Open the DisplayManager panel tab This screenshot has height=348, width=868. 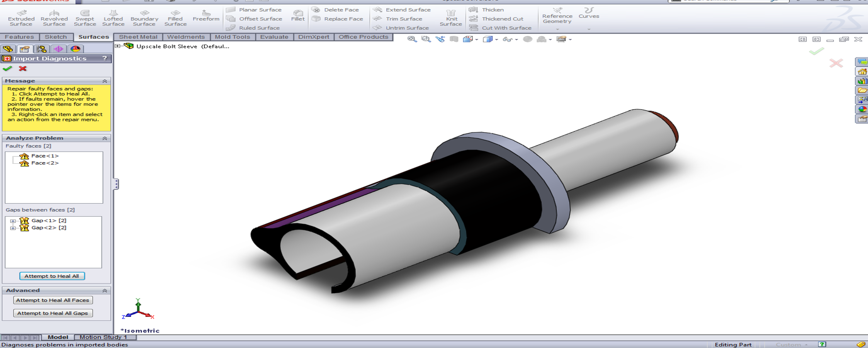[75, 49]
